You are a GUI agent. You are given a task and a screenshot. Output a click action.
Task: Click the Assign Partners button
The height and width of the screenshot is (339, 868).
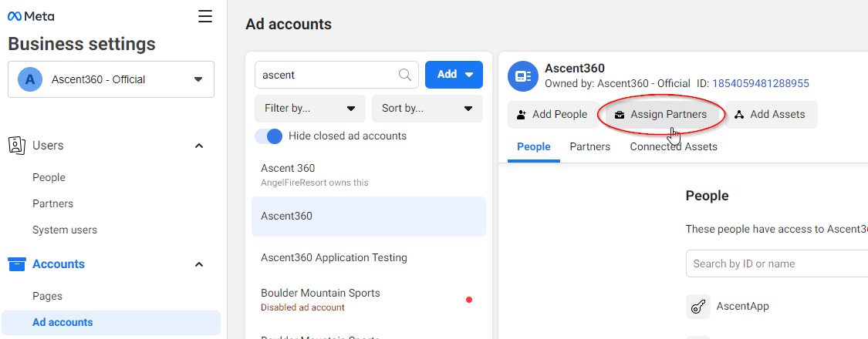point(661,115)
